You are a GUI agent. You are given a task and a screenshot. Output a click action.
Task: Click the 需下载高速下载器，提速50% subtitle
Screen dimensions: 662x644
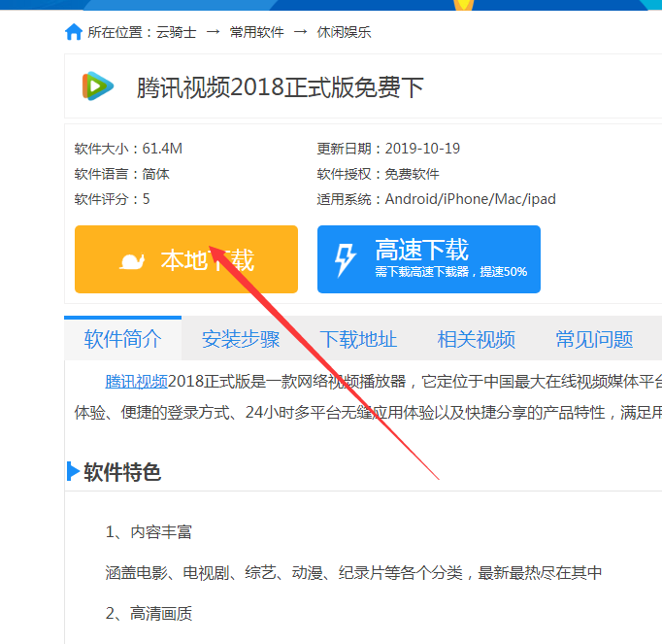pos(451,272)
